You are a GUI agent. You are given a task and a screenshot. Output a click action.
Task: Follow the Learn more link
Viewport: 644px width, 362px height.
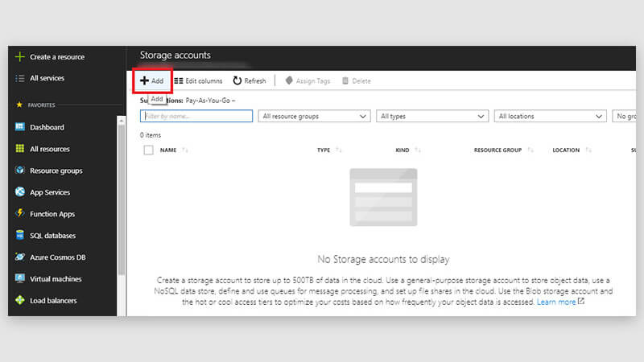click(x=556, y=302)
